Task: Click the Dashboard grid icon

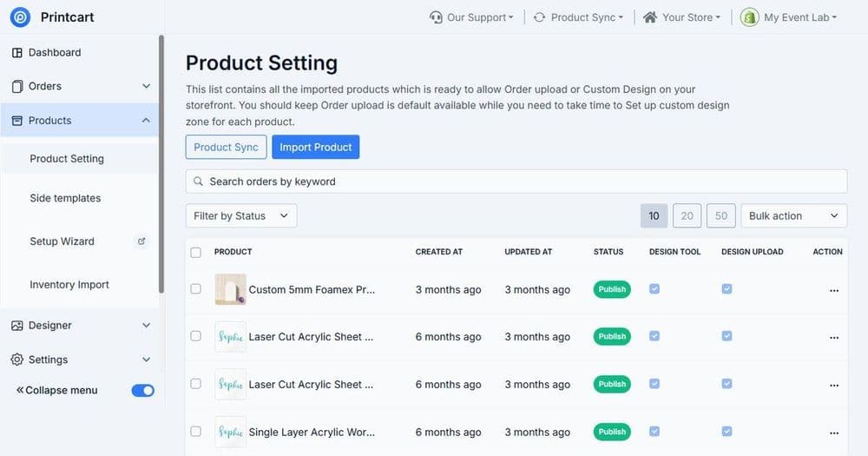Action: tap(17, 53)
